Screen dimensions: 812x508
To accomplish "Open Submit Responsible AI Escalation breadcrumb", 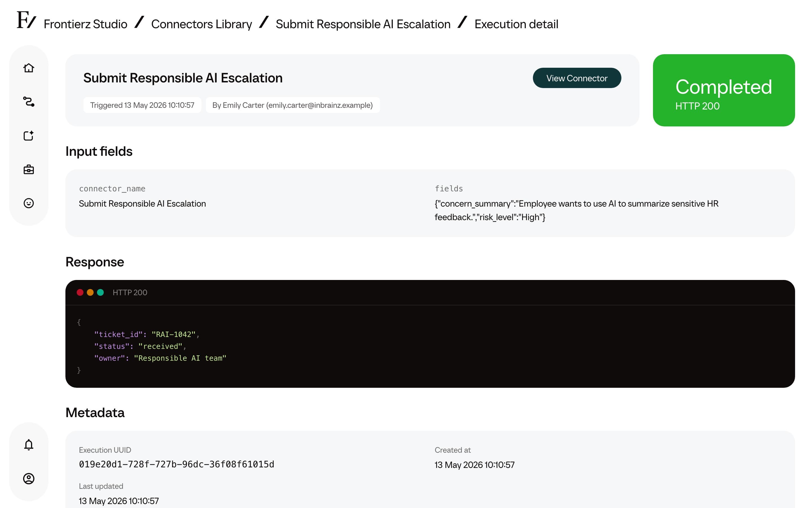I will coord(363,24).
